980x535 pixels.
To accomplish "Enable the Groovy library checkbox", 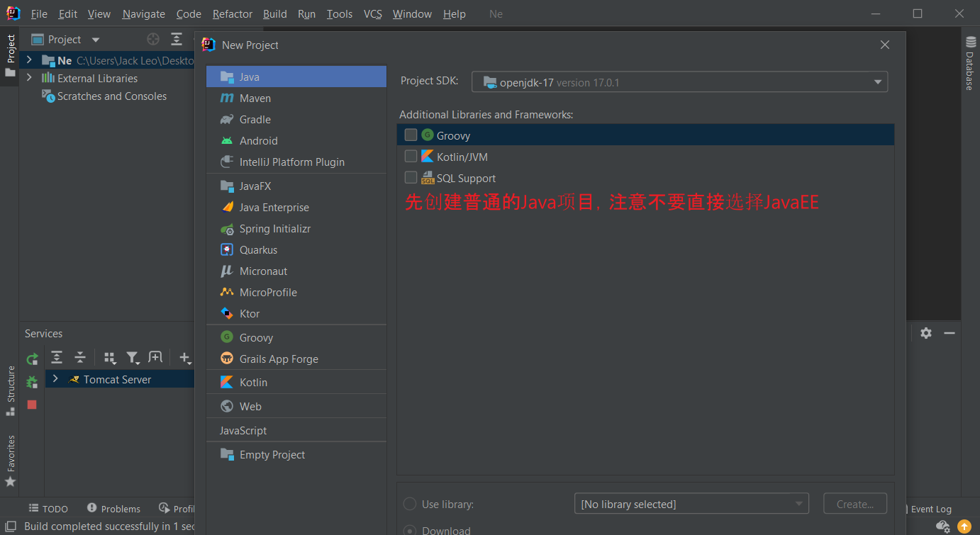I will [x=411, y=135].
